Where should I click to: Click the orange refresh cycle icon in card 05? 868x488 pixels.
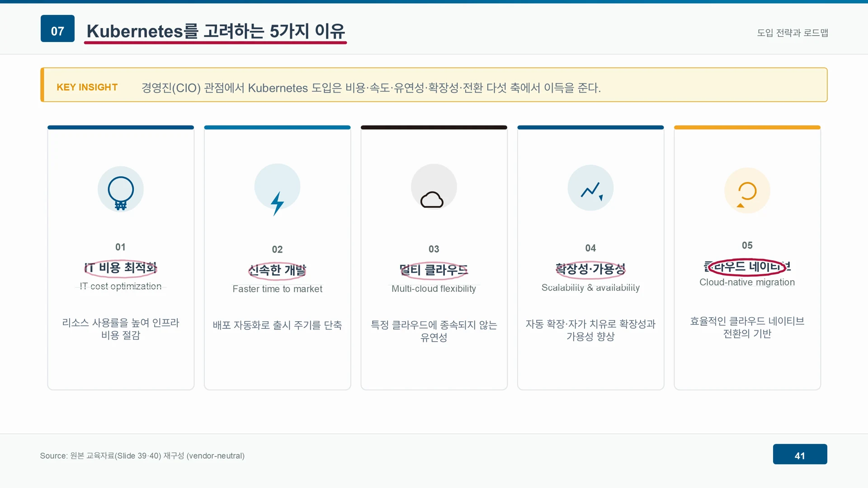click(x=746, y=194)
